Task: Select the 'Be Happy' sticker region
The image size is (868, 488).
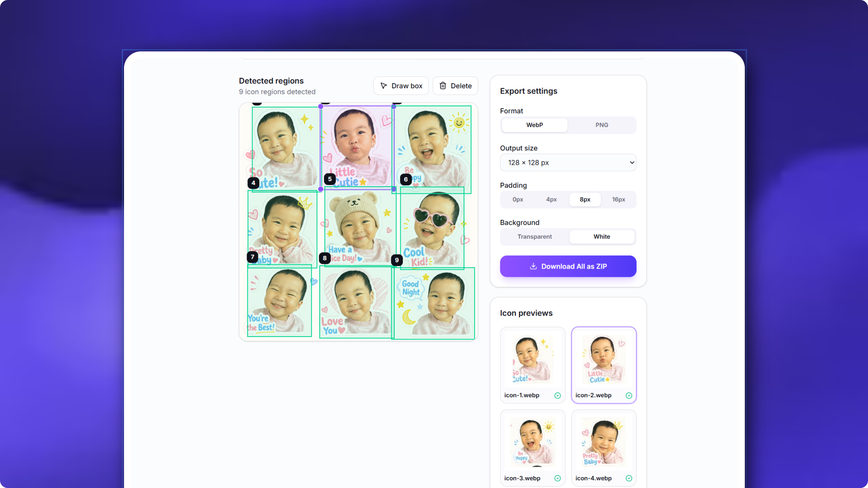Action: [x=431, y=150]
